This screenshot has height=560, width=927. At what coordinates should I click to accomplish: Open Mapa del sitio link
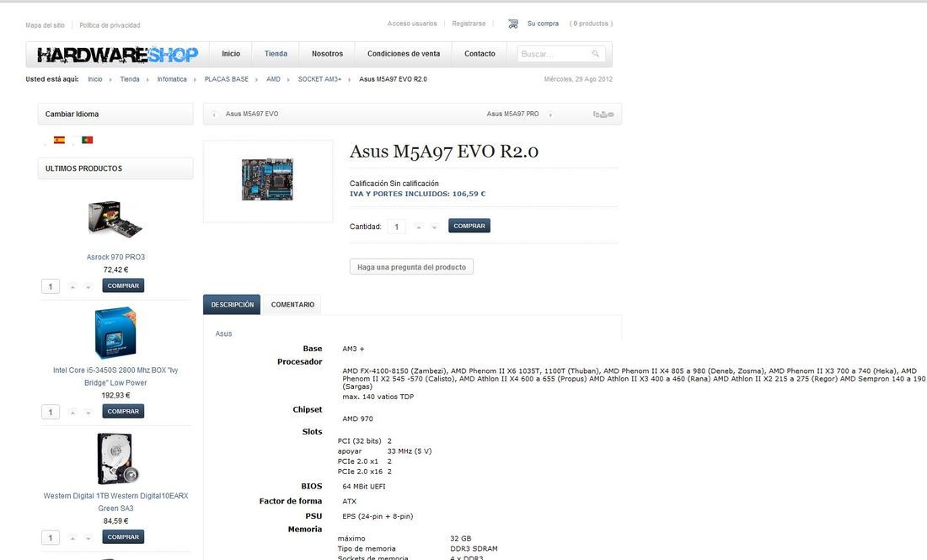45,25
